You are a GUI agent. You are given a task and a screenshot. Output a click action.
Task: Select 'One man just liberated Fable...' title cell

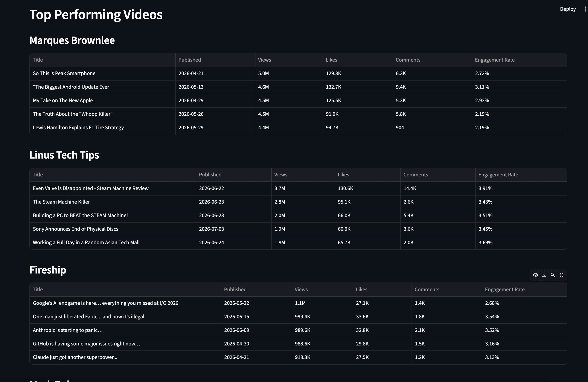coord(125,317)
